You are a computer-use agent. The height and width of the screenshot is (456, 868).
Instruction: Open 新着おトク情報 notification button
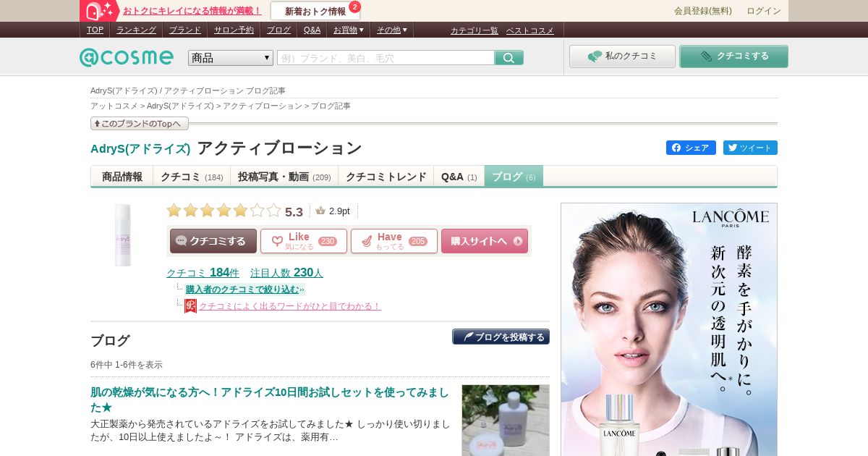(315, 11)
